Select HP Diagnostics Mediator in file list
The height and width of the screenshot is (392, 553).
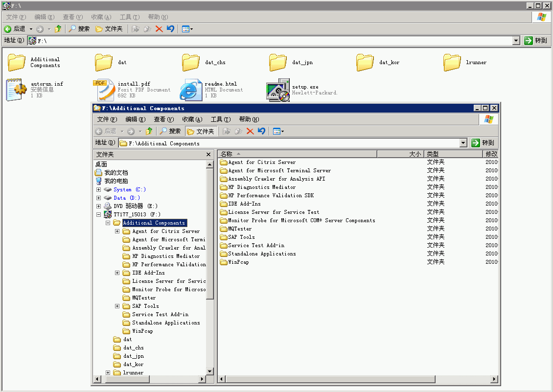click(258, 187)
